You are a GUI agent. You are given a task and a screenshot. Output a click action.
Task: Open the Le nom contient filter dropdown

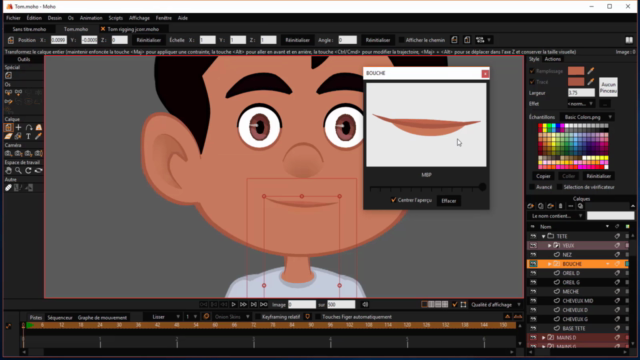(556, 216)
